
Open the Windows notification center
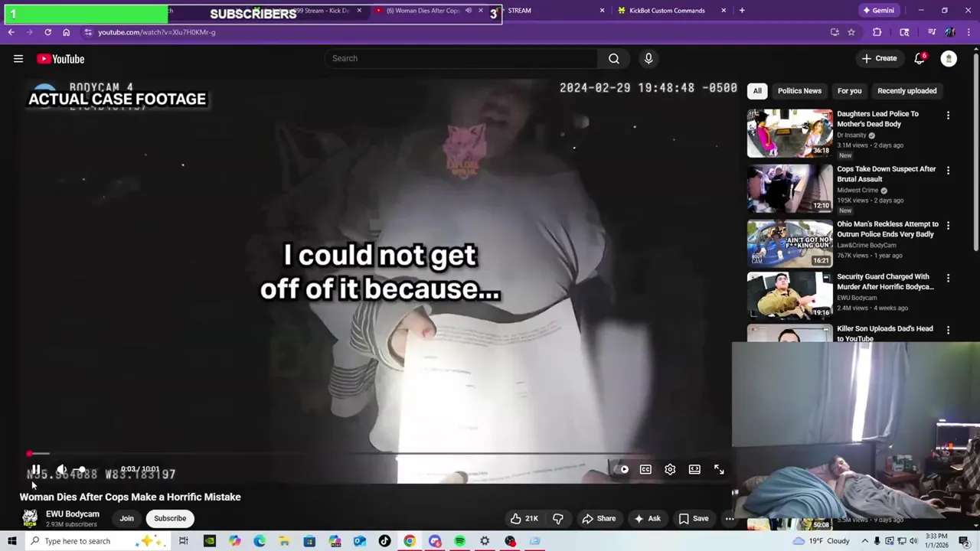point(964,541)
